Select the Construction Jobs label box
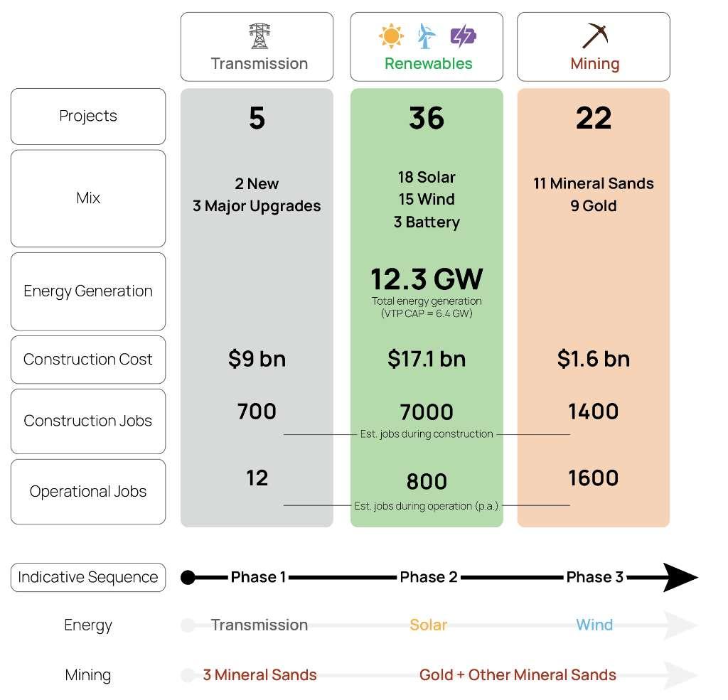This screenshot has height=700, width=728. pos(88,421)
